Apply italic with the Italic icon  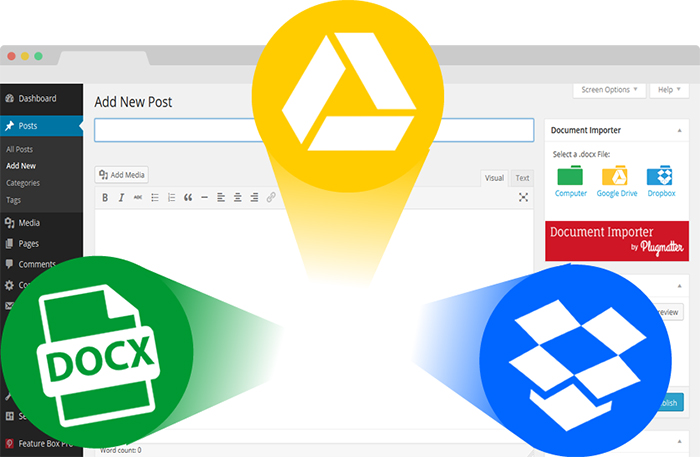coord(122,198)
